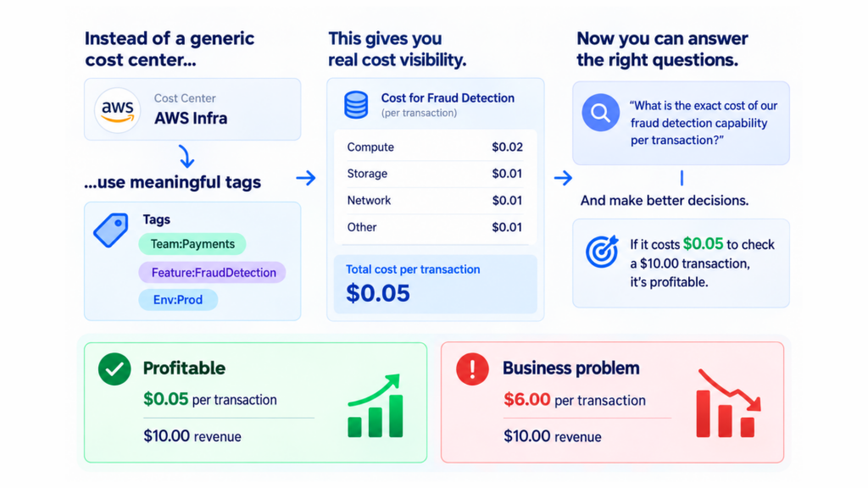Click the red declining bar chart icon
Screen dimensions: 868x488
click(728, 403)
